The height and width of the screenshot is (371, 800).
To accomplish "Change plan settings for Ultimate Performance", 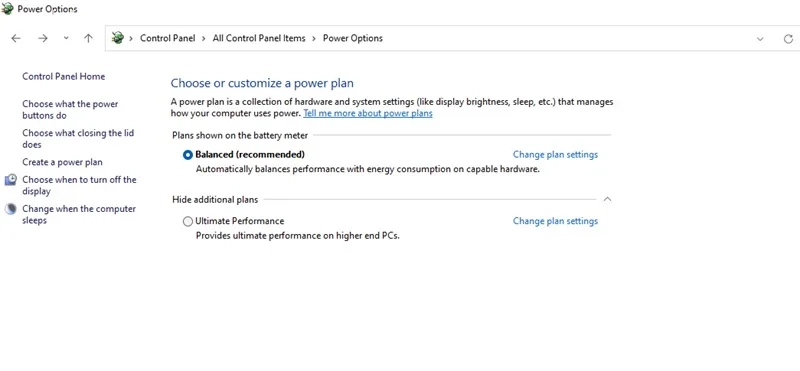I will coord(555,221).
